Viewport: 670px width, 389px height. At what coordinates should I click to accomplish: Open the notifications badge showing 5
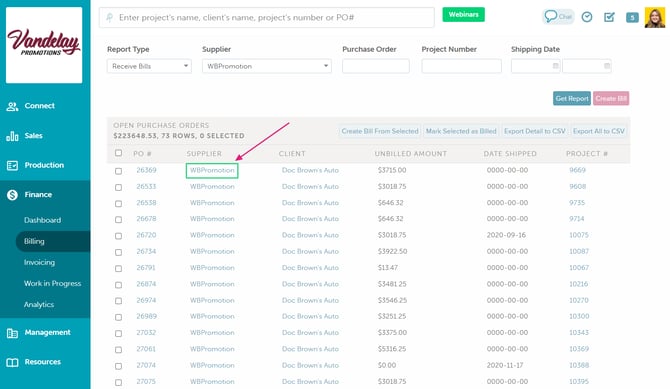pos(632,18)
